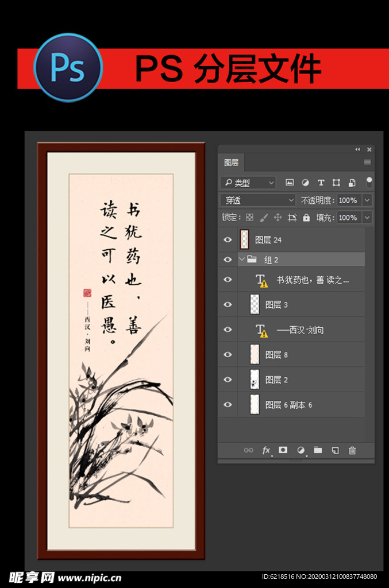Click the 不透明度 100% value field
The image size is (389, 588).
point(349,200)
